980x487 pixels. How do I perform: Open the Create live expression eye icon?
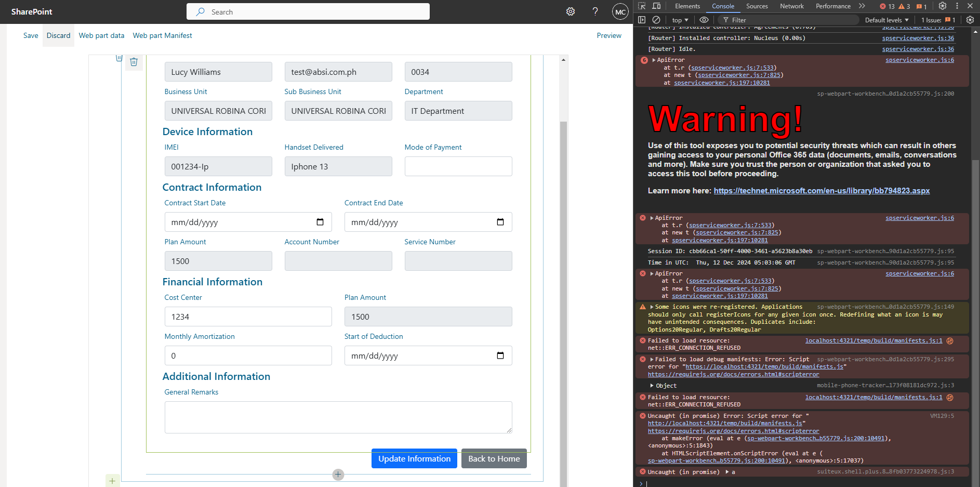point(704,20)
